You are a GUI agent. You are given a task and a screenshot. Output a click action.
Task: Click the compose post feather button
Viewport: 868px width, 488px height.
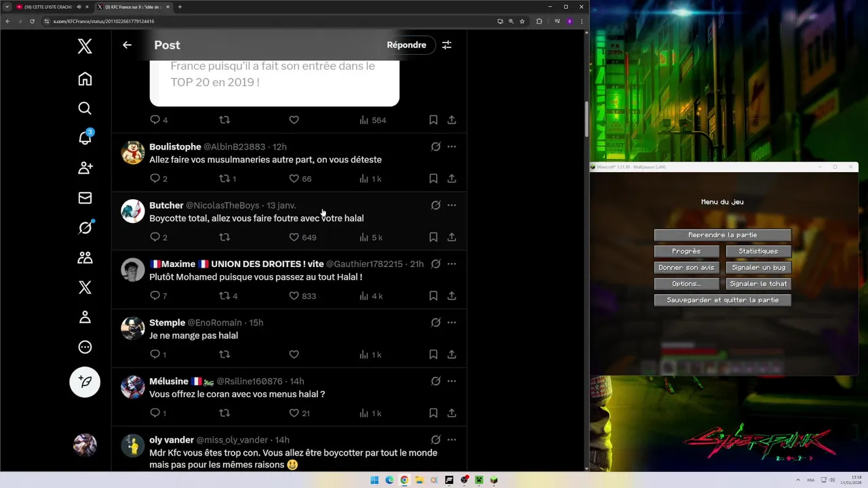coord(85,382)
